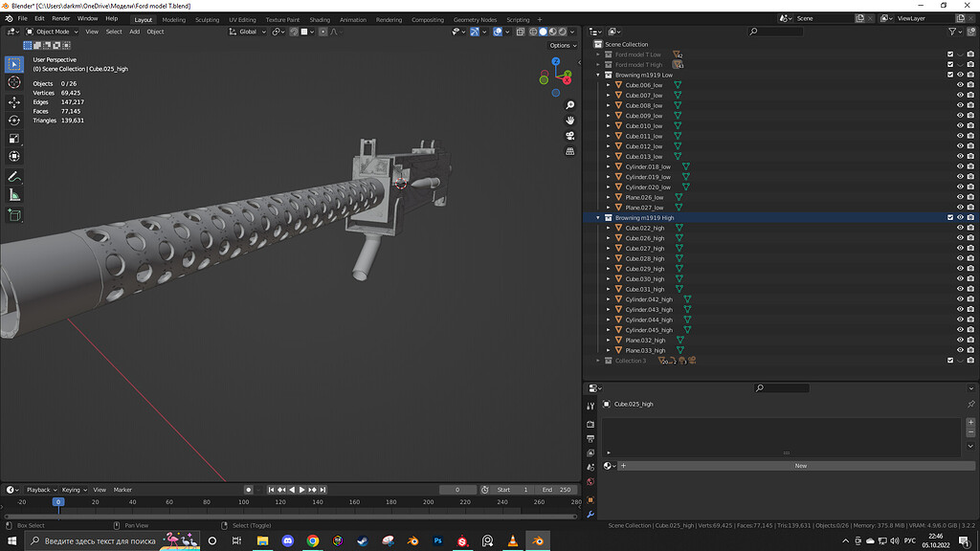
Task: Disable render camera for Plane.033_high
Action: click(x=970, y=350)
